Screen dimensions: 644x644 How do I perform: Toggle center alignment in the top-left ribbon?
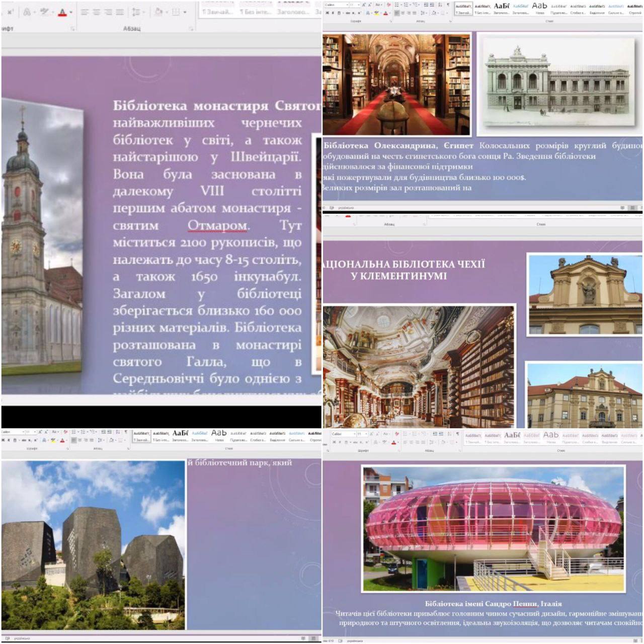96,12
